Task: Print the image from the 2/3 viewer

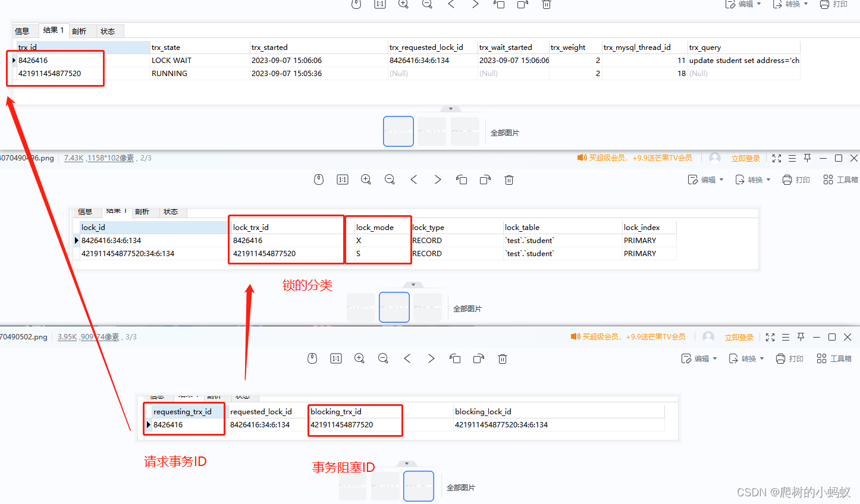Action: click(x=796, y=179)
